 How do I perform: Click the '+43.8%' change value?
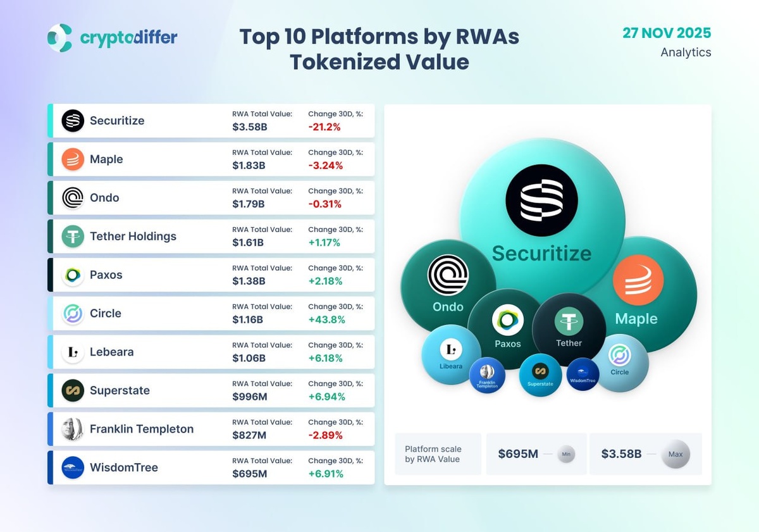click(327, 319)
